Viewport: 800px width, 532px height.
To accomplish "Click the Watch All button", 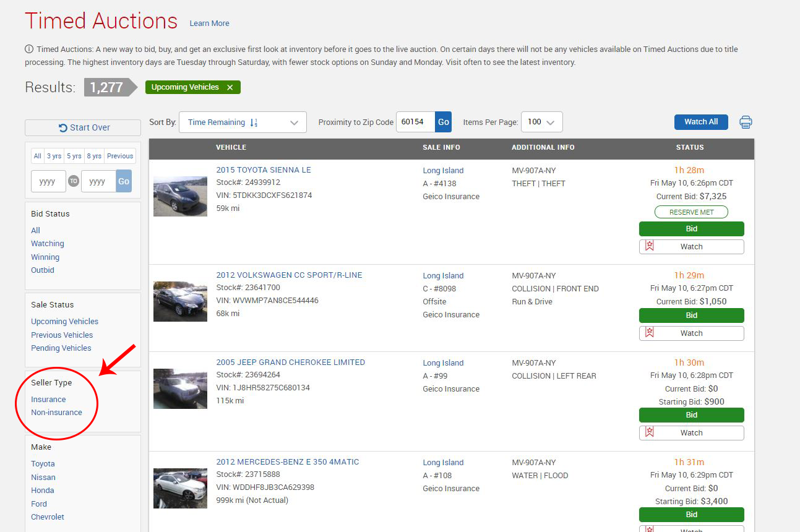I will [701, 122].
